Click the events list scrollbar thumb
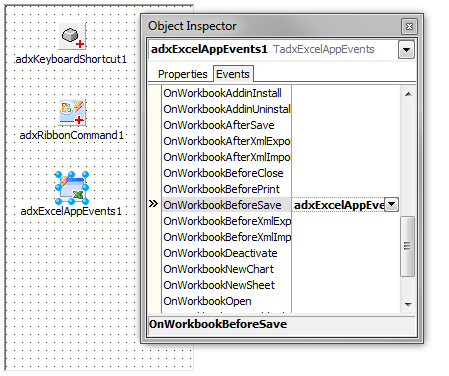Image resolution: width=449 pixels, height=376 pixels. (407, 246)
